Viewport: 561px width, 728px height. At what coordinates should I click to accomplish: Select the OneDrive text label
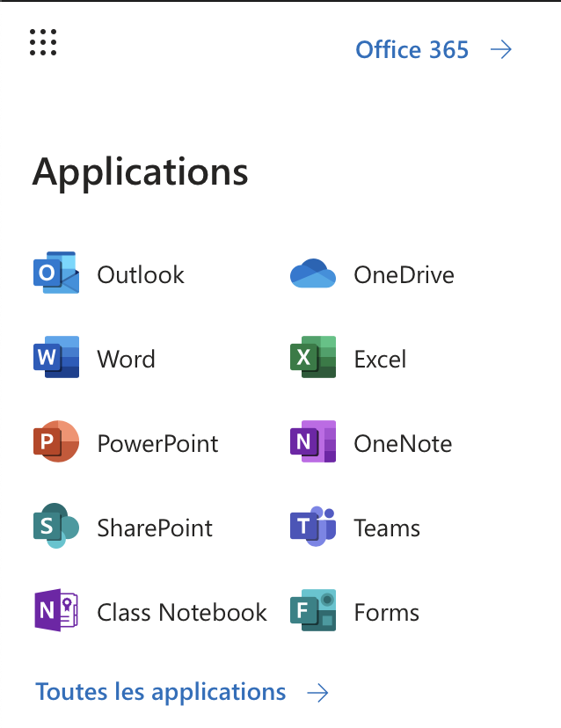pyautogui.click(x=404, y=275)
